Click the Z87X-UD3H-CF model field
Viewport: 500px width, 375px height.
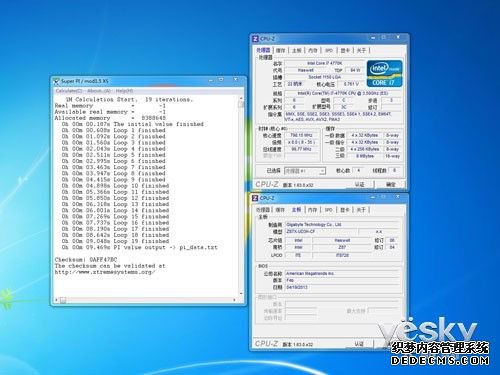(x=321, y=232)
